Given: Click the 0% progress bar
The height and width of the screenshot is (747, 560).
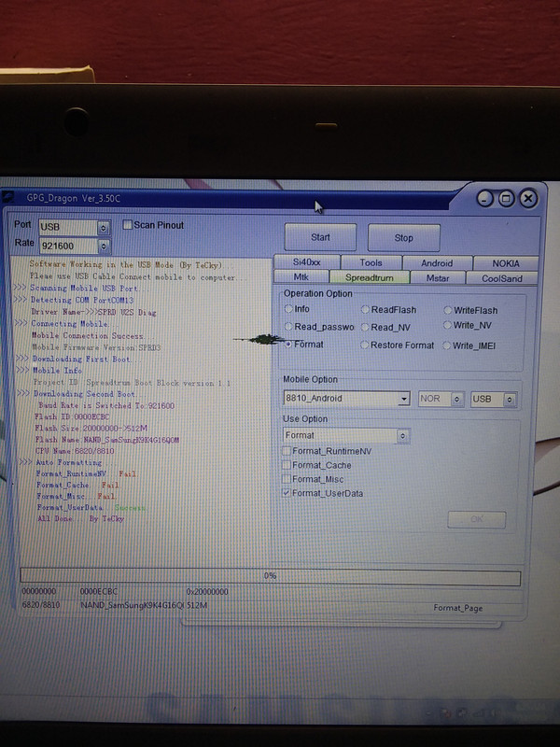Looking at the screenshot, I should tap(270, 576).
